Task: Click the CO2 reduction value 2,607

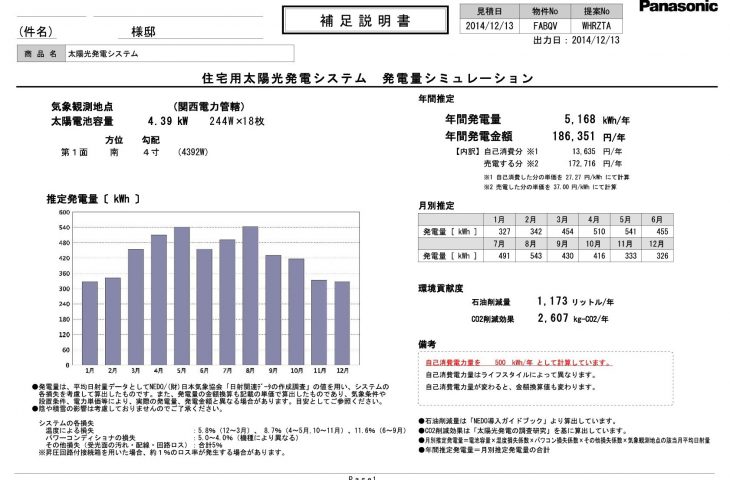Action: tap(553, 318)
